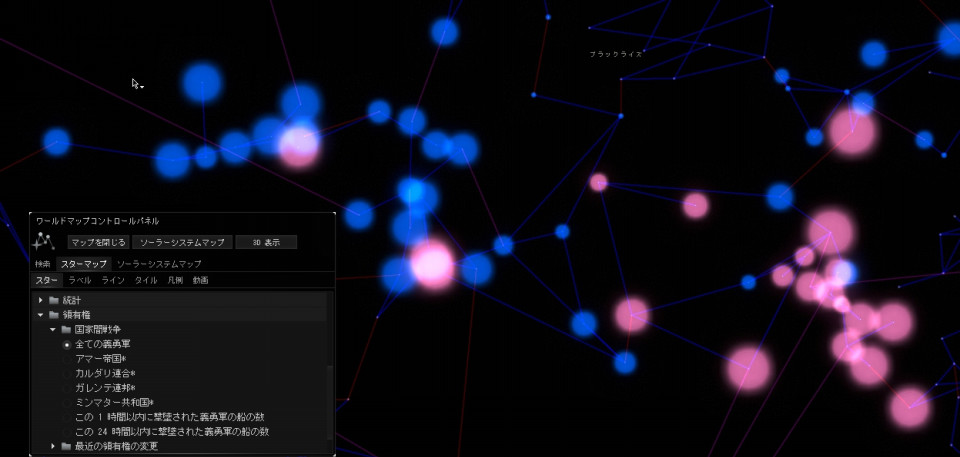Open the ラベル sub-tab
This screenshot has width=960, height=457.
click(80, 280)
